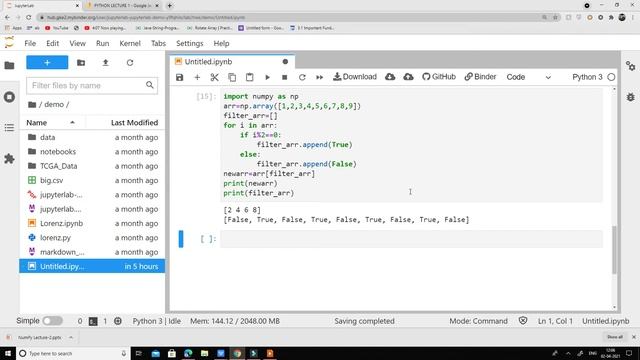
Task: Toggle the Simple interface mode switch
Action: tap(53, 321)
